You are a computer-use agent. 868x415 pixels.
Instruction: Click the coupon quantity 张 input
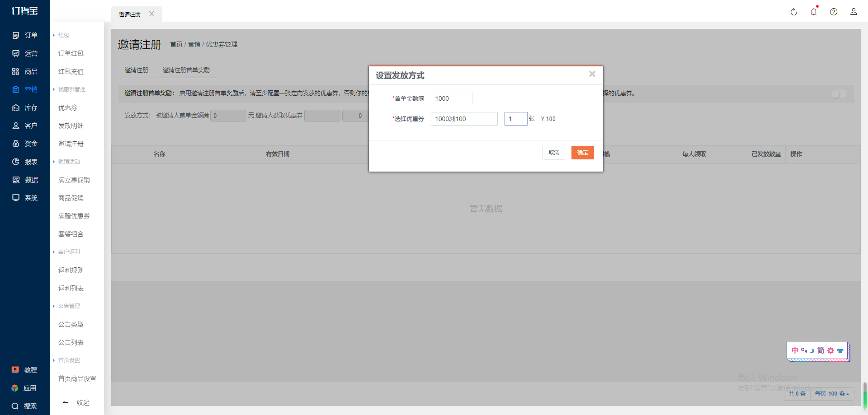[516, 119]
